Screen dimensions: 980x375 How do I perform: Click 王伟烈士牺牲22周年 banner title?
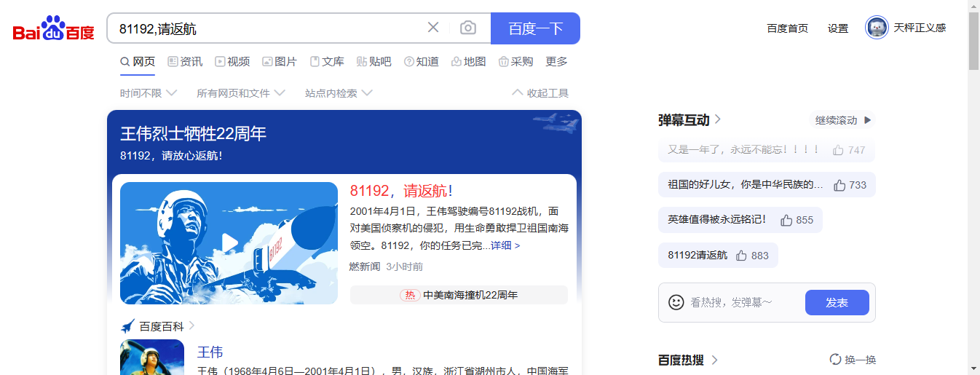click(193, 133)
